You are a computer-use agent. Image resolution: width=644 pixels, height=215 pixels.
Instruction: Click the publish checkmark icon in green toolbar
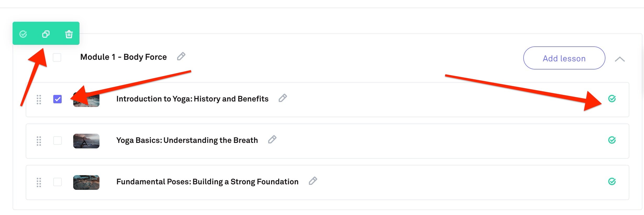coord(23,34)
